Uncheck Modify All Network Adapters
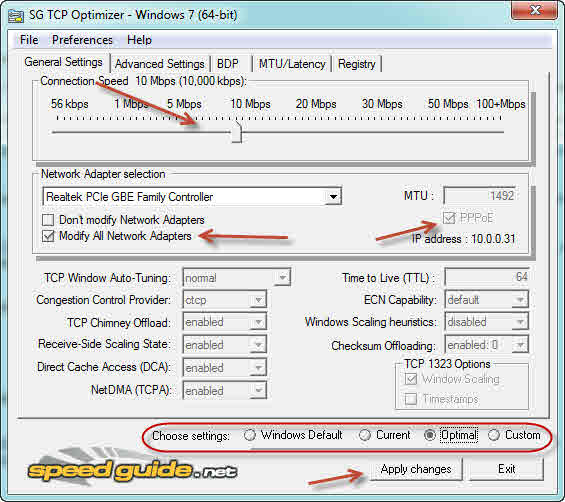This screenshot has height=502, width=565. pos(48,236)
